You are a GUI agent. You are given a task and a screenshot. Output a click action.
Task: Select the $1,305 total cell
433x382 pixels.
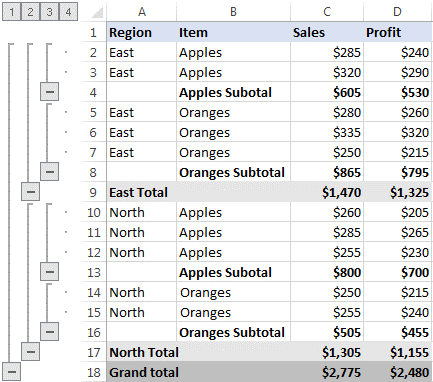(327, 352)
